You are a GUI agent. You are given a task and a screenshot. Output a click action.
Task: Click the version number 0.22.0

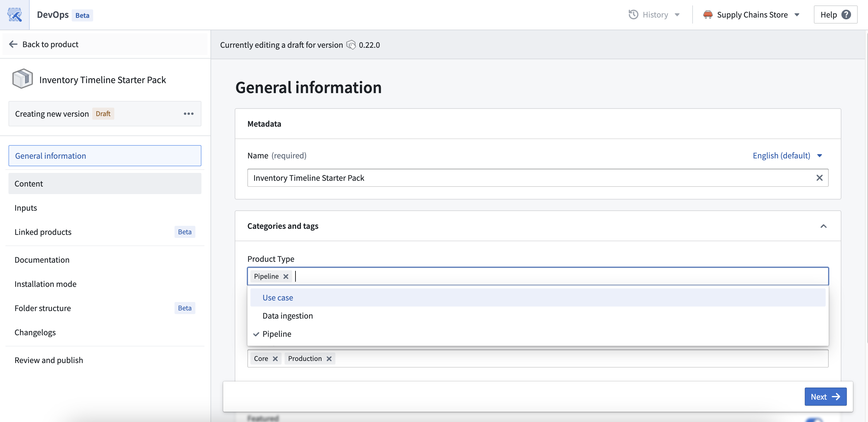tap(369, 45)
